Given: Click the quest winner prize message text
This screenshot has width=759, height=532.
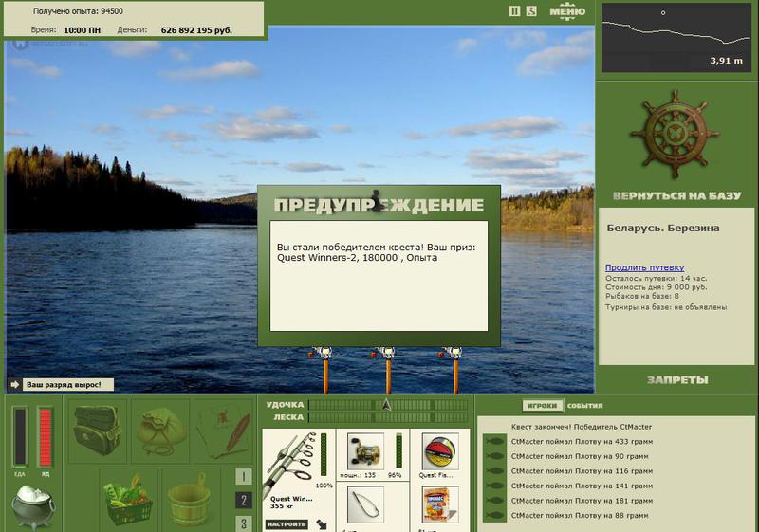Looking at the screenshot, I should 376,252.
